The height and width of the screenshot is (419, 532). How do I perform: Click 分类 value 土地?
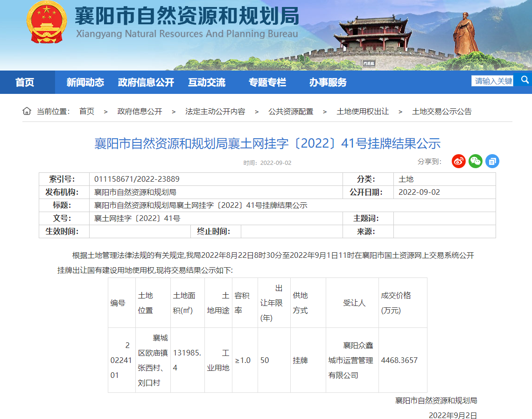pyautogui.click(x=406, y=179)
